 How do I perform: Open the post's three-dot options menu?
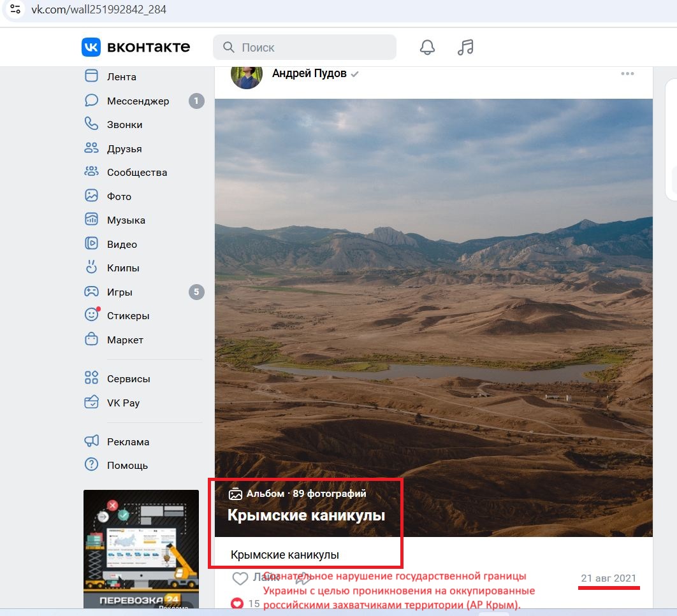(627, 73)
